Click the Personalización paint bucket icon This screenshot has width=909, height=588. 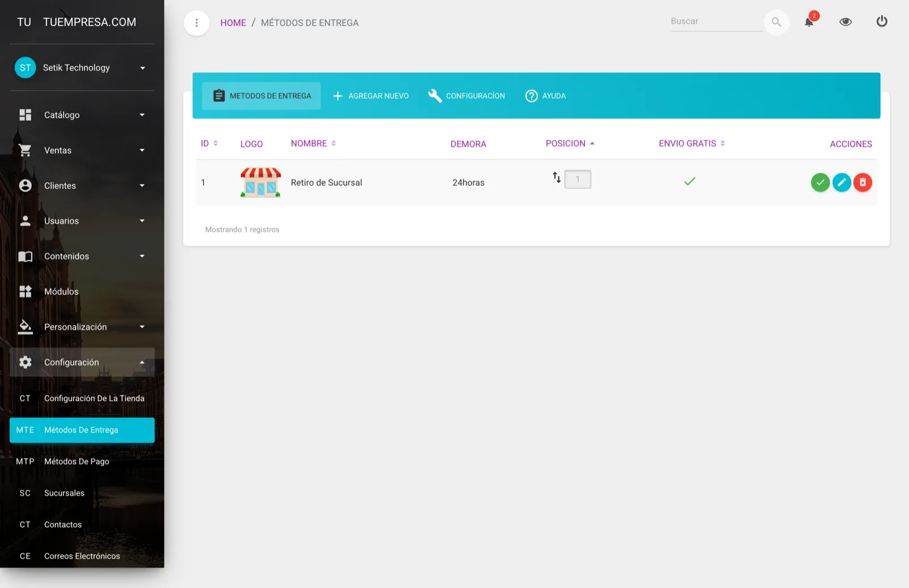tap(26, 327)
